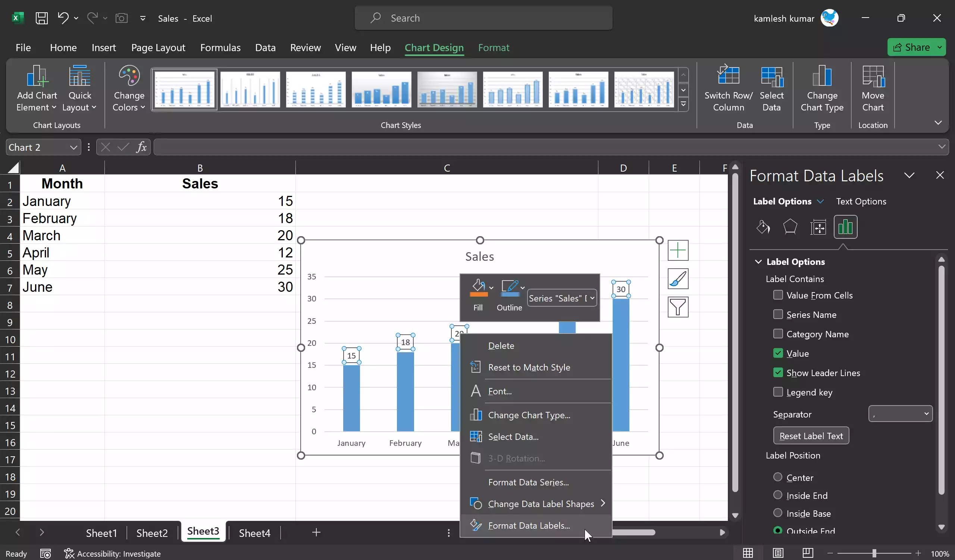The width and height of the screenshot is (955, 560).
Task: Enable the Series Name checkbox
Action: [x=778, y=314]
